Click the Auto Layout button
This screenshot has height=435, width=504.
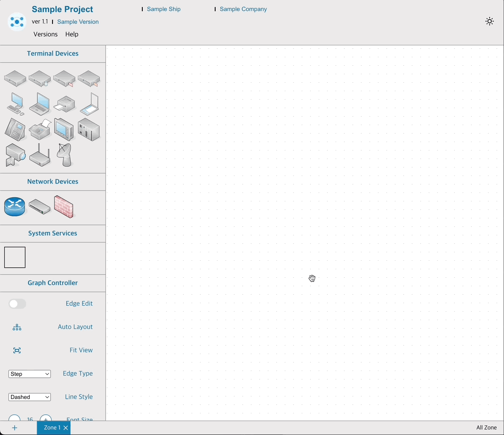[x=17, y=327]
